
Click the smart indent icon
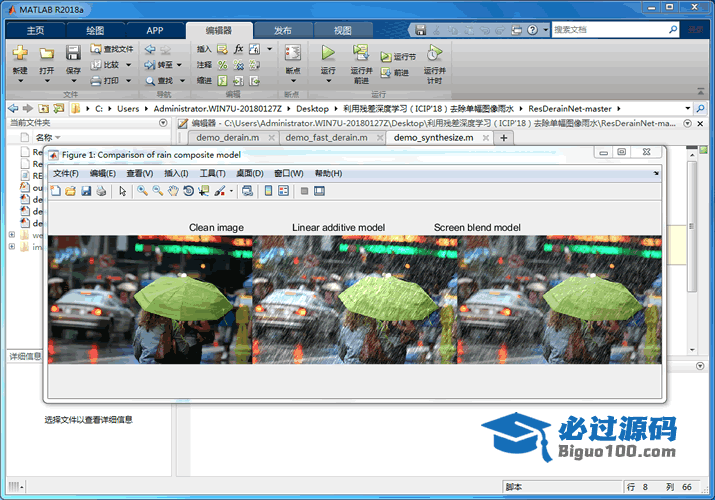pos(222,81)
